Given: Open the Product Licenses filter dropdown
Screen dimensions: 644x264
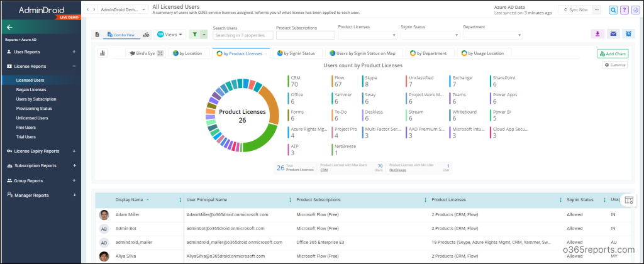Looking at the screenshot, I should 367,35.
